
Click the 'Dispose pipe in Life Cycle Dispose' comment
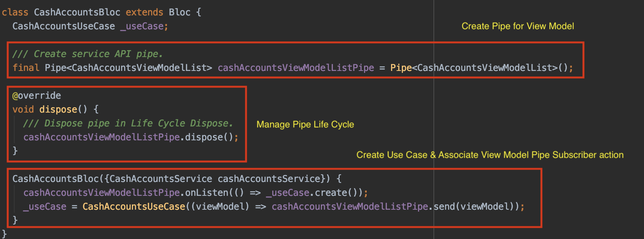pos(128,123)
